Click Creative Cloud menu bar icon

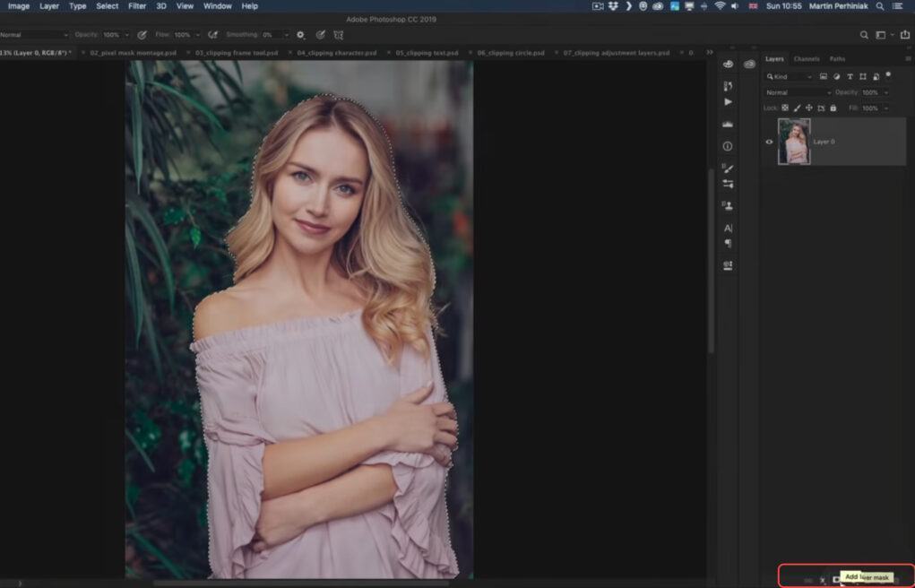658,6
